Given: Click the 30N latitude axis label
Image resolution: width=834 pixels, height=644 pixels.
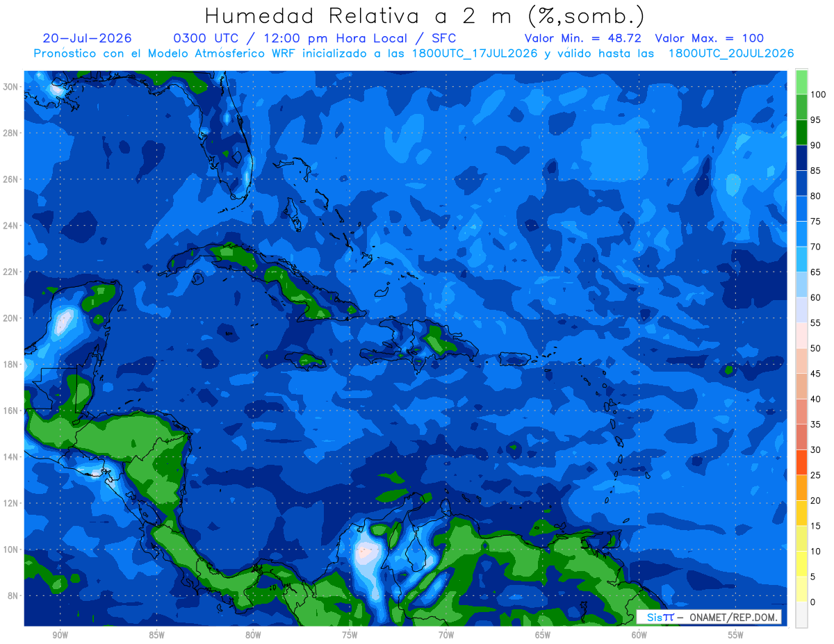Looking at the screenshot, I should tap(11, 87).
